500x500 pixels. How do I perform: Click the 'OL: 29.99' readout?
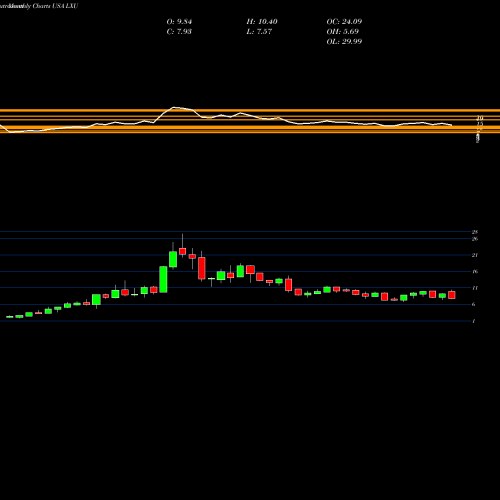click(x=344, y=42)
